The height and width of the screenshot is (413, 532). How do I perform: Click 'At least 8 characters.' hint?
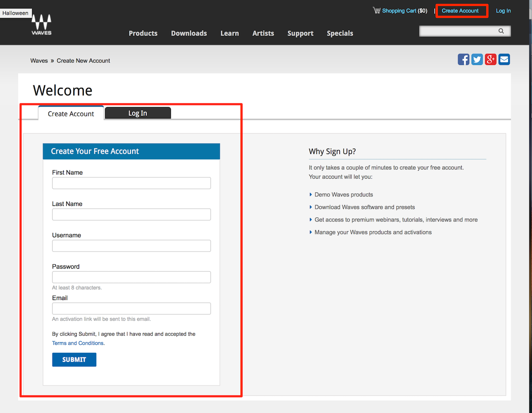click(77, 288)
